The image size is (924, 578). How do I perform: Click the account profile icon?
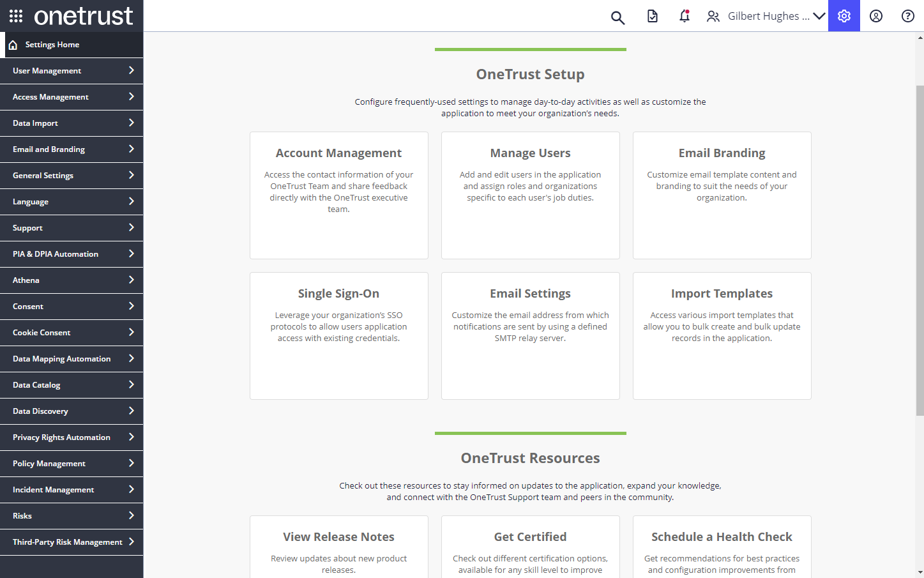click(x=875, y=16)
